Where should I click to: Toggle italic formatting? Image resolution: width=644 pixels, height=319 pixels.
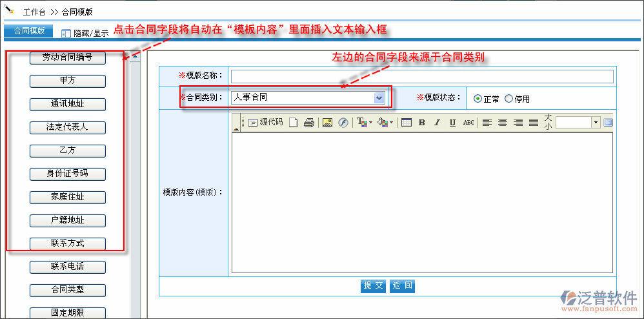coord(437,123)
